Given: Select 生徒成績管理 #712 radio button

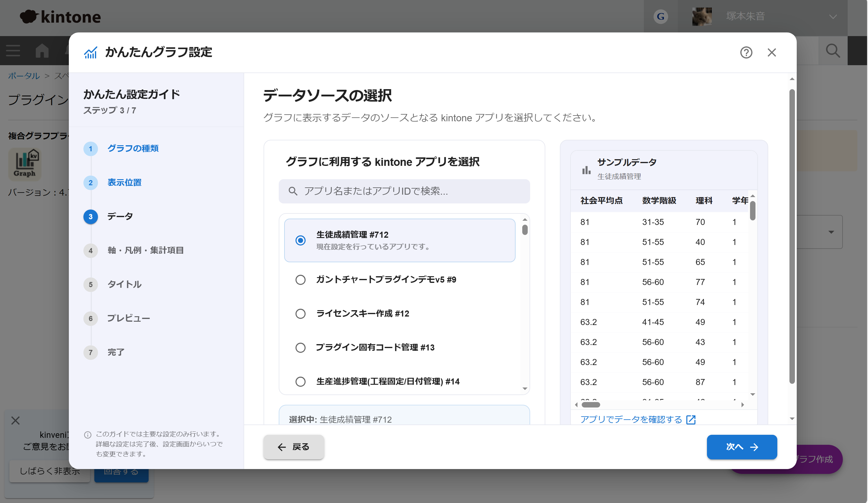Looking at the screenshot, I should pyautogui.click(x=300, y=240).
